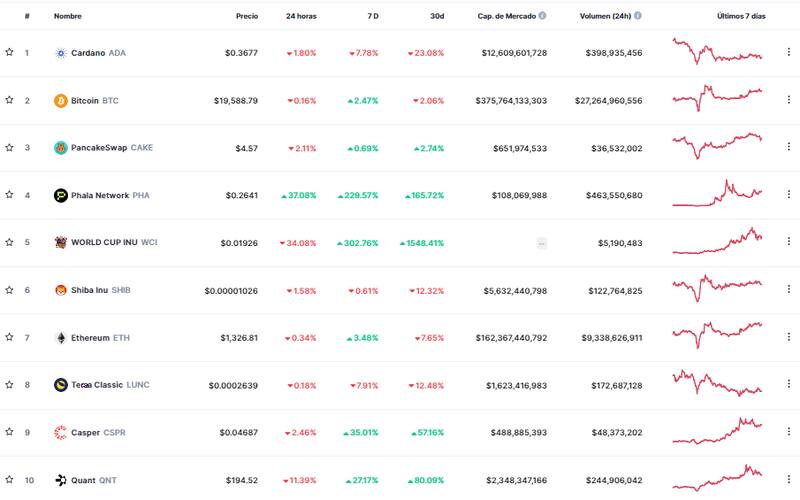
Task: Click the info icon beside Cap. de Mercado
Action: (543, 16)
